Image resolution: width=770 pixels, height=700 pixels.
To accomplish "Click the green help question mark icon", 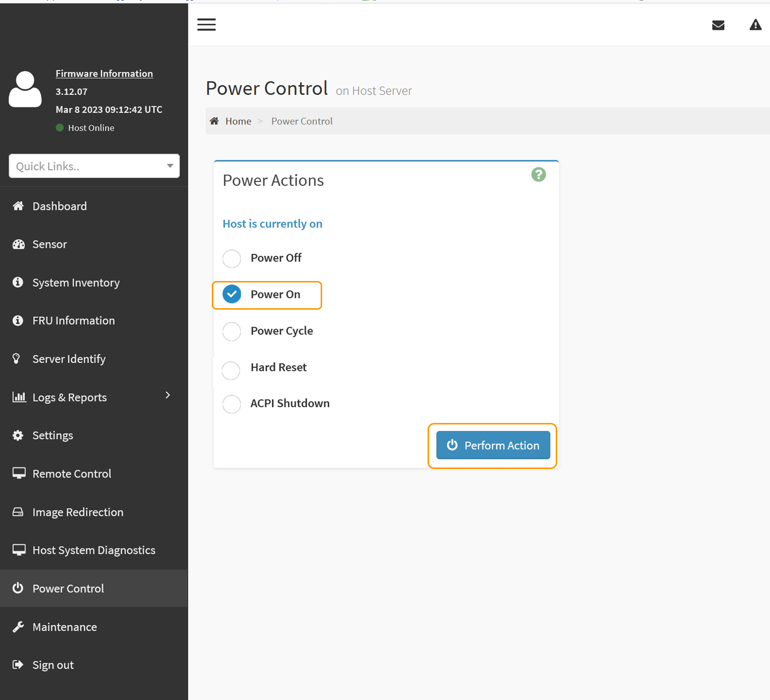I will pyautogui.click(x=538, y=175).
